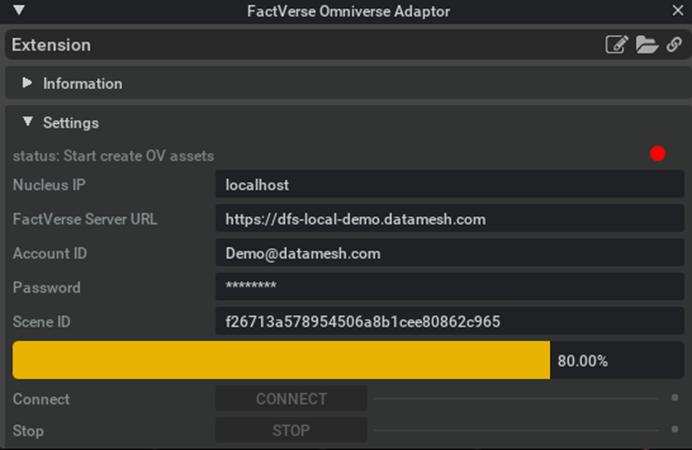692x450 pixels.
Task: Open the extension folder icon
Action: pos(647,45)
